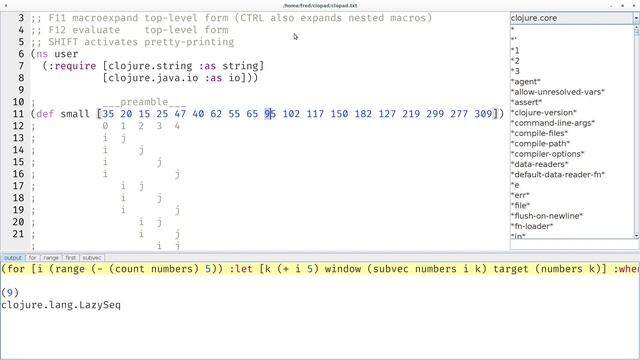The height and width of the screenshot is (360, 640).
Task: Select *file* in the symbol list
Action: [x=520, y=205]
